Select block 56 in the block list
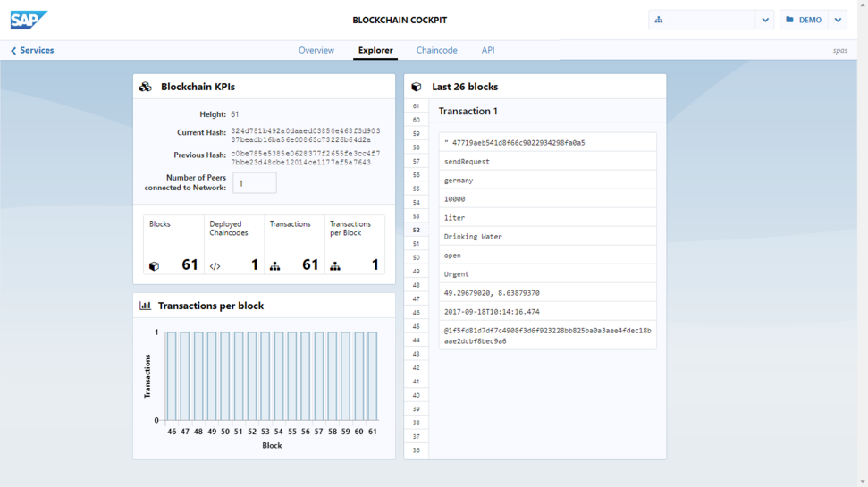 point(417,175)
